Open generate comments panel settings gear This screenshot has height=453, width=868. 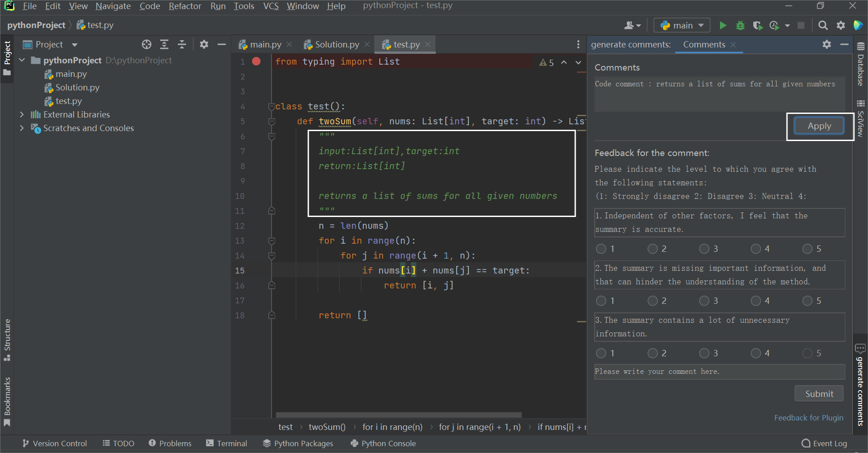click(827, 44)
